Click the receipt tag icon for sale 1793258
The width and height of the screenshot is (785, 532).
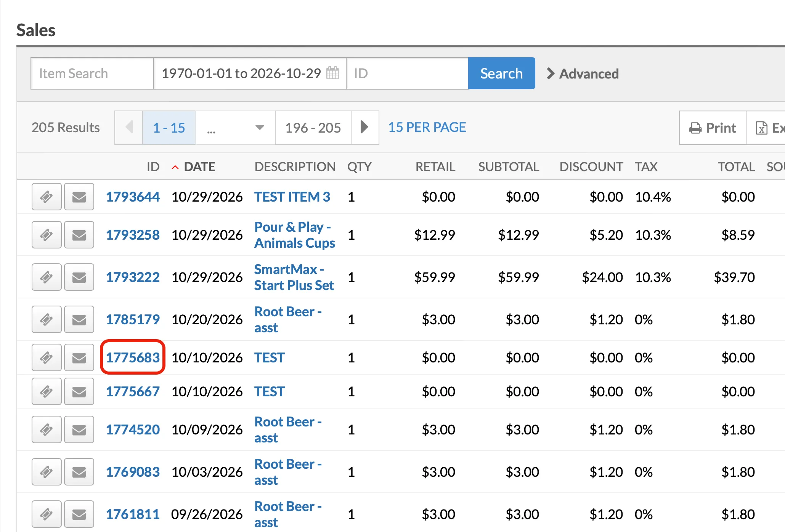pos(47,235)
